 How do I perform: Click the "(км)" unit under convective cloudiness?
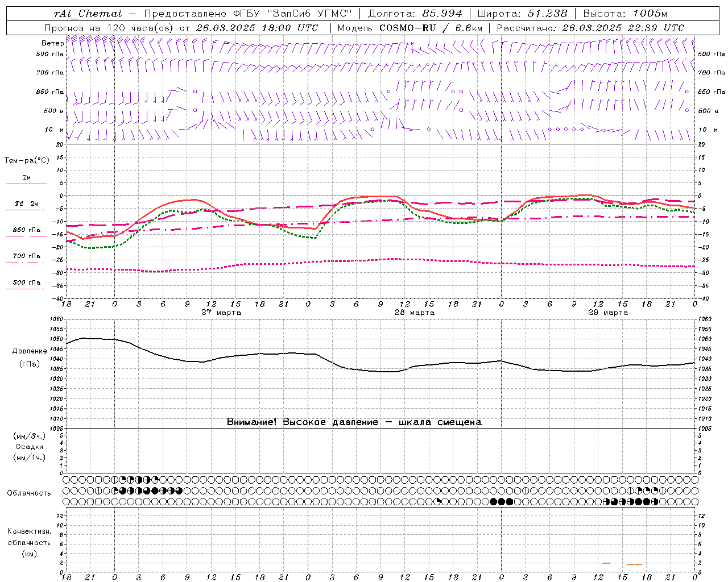coord(30,554)
